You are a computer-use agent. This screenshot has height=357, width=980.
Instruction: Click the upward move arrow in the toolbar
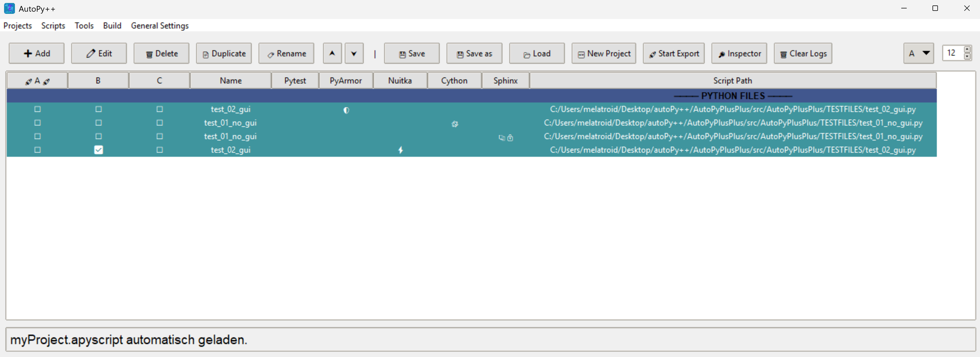pyautogui.click(x=332, y=53)
